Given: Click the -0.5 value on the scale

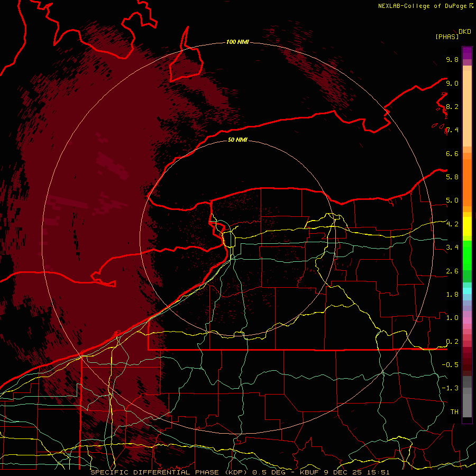Looking at the screenshot, I should (450, 365).
